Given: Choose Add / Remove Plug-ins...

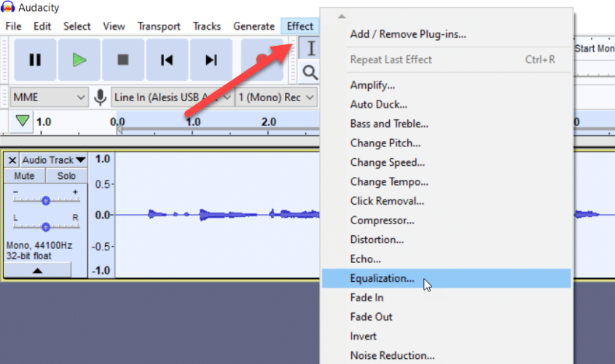Looking at the screenshot, I should coord(447,34).
